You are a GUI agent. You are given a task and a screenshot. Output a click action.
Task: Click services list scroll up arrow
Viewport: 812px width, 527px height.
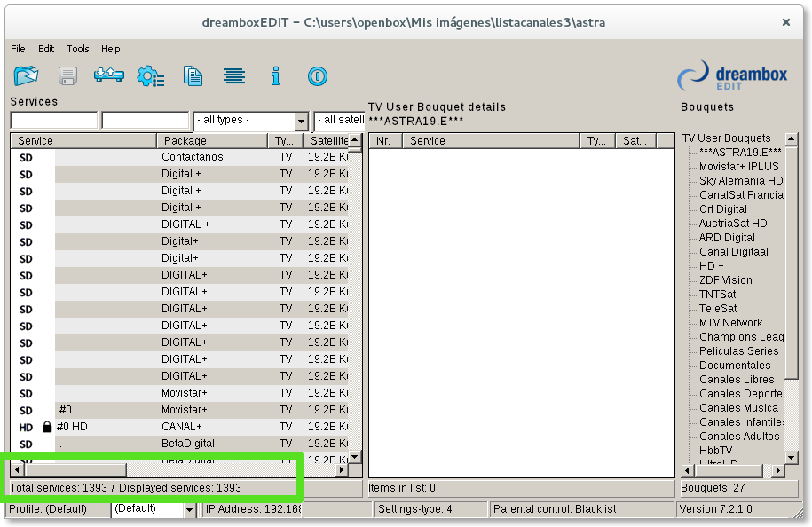tap(355, 140)
